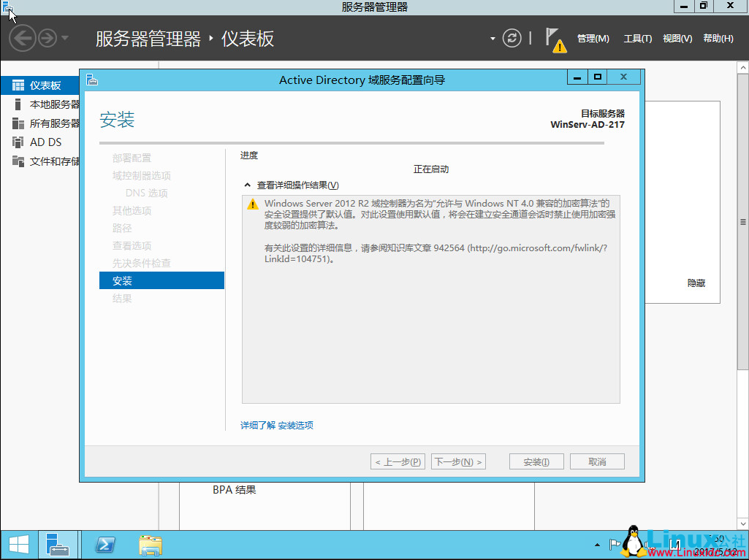Open the 管理(M) menu

[x=593, y=38]
